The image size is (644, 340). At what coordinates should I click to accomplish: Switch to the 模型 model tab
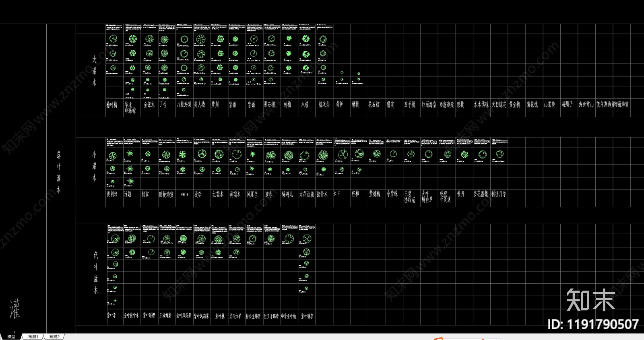click(11, 337)
